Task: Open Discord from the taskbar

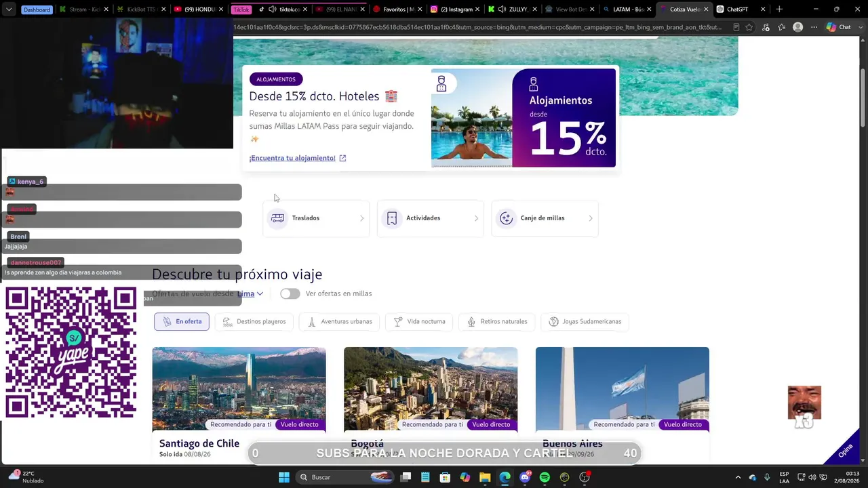Action: click(525, 477)
